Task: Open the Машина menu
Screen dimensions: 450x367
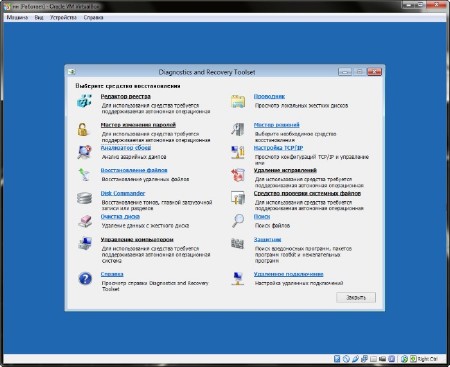Action: [x=17, y=17]
